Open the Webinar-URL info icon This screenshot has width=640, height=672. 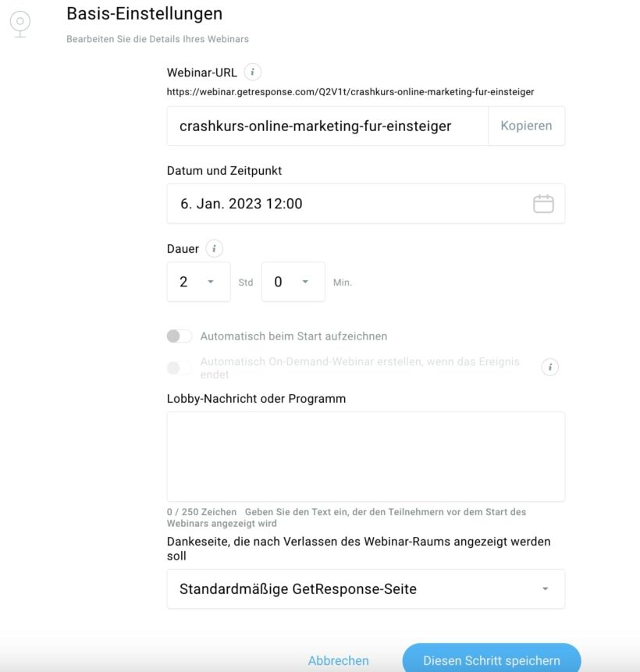coord(252,73)
